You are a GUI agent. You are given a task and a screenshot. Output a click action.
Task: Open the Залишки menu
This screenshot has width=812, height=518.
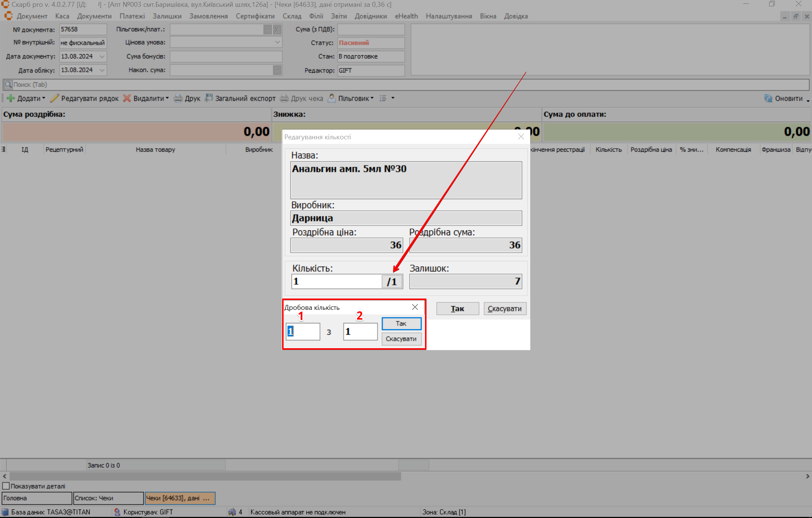tap(167, 16)
